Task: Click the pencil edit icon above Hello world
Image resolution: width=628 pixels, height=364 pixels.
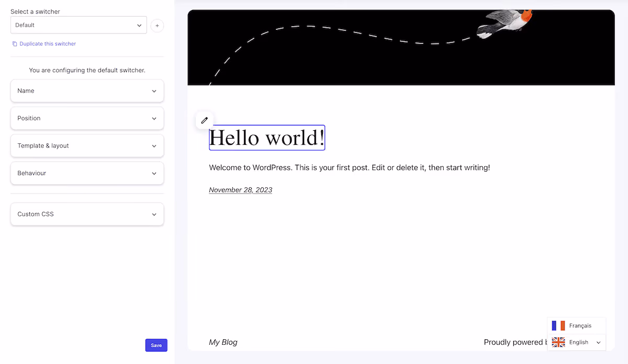Action: (x=205, y=120)
